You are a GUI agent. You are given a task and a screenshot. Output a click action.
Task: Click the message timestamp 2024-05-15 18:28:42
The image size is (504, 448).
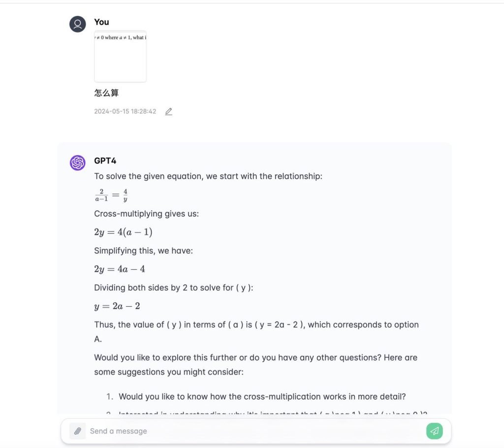pos(125,112)
